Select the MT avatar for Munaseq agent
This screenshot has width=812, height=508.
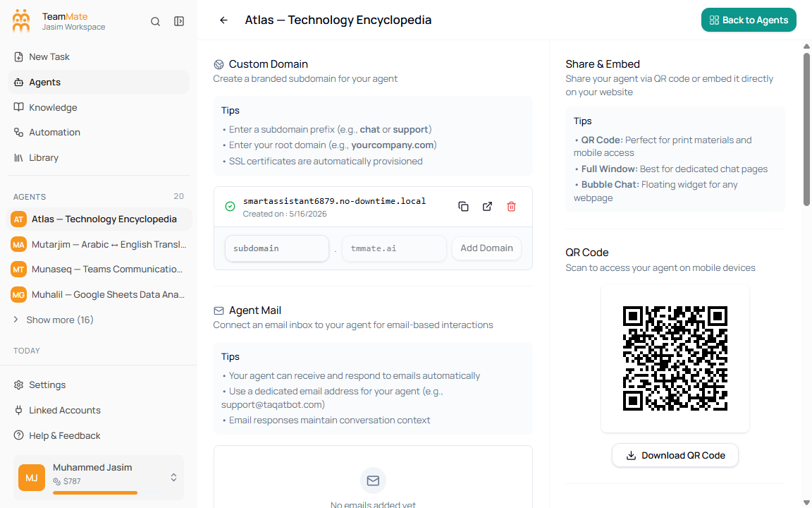(18, 269)
